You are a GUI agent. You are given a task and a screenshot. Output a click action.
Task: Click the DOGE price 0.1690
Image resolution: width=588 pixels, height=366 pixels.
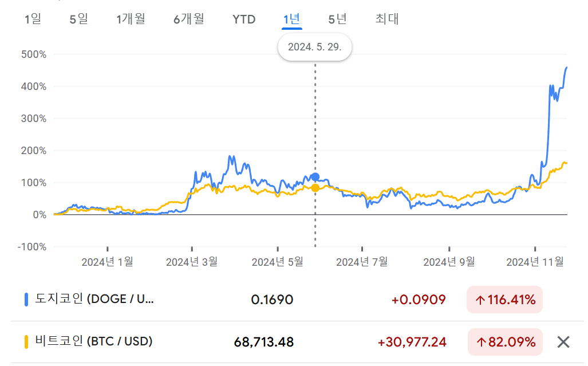[x=272, y=300]
